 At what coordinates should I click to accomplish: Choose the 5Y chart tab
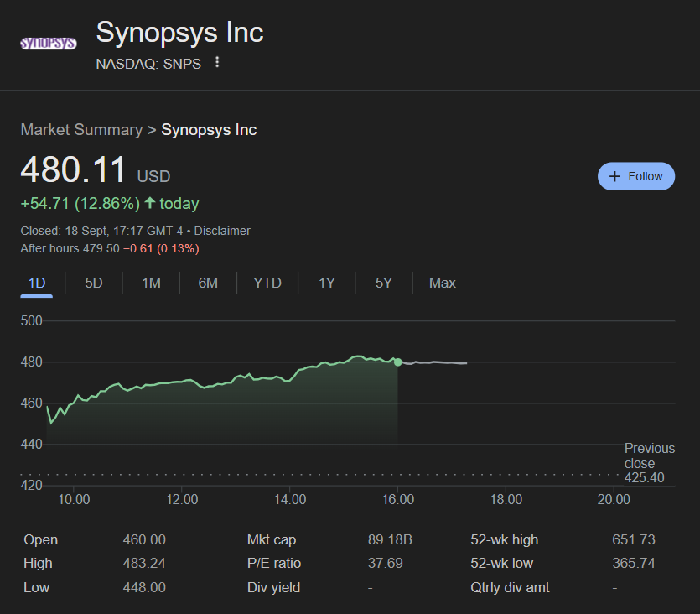coord(384,283)
